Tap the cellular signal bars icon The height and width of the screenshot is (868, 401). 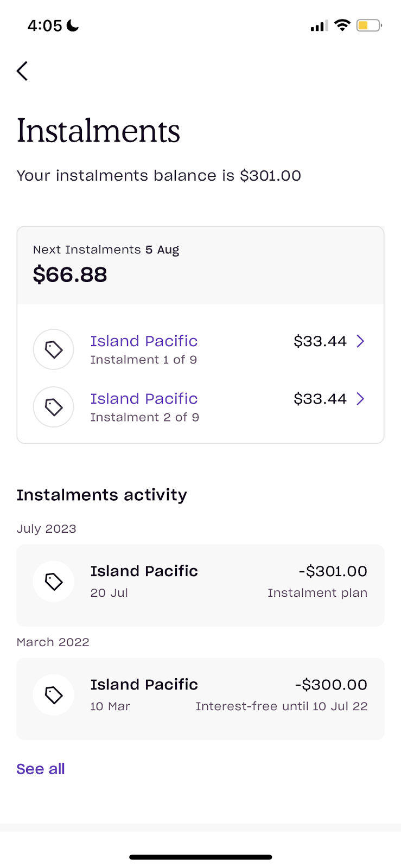click(x=319, y=25)
